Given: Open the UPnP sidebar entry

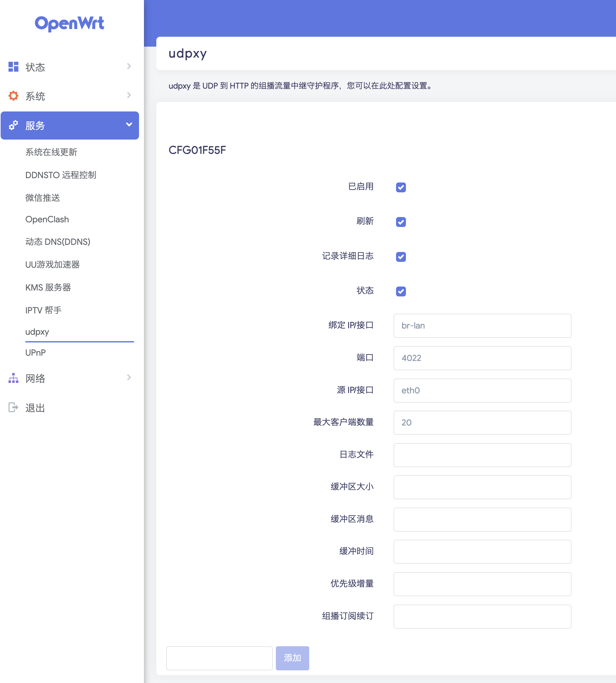Looking at the screenshot, I should 36,353.
